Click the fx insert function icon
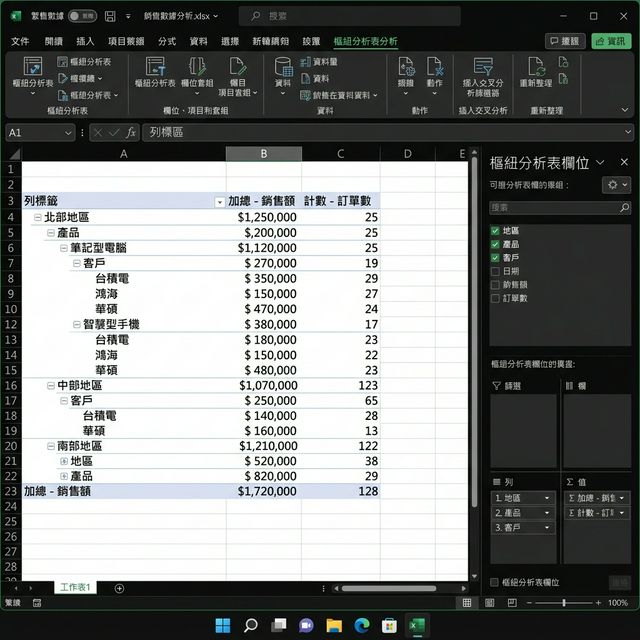This screenshot has height=640, width=640. 131,133
